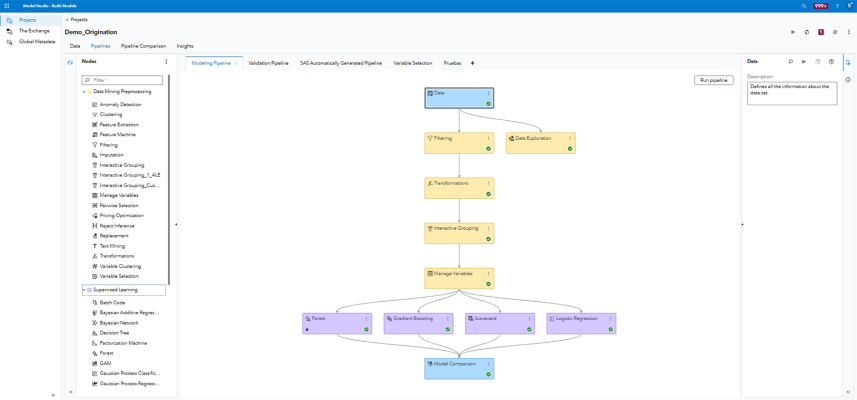Open the applications menu icon in the top-left corner

[x=7, y=6]
